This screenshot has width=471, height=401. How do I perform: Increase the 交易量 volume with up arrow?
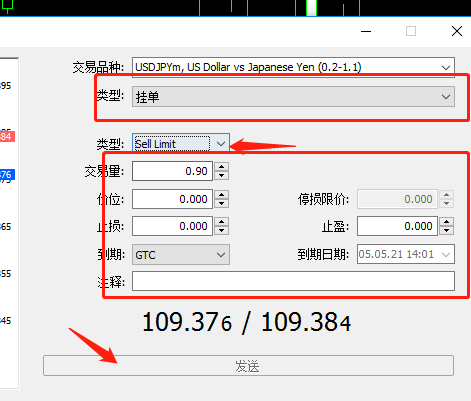point(221,167)
